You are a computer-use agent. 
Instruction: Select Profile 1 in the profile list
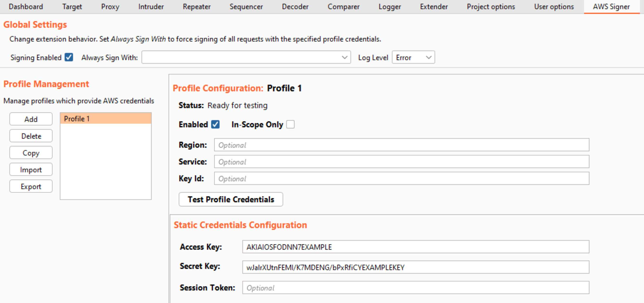[x=105, y=119]
